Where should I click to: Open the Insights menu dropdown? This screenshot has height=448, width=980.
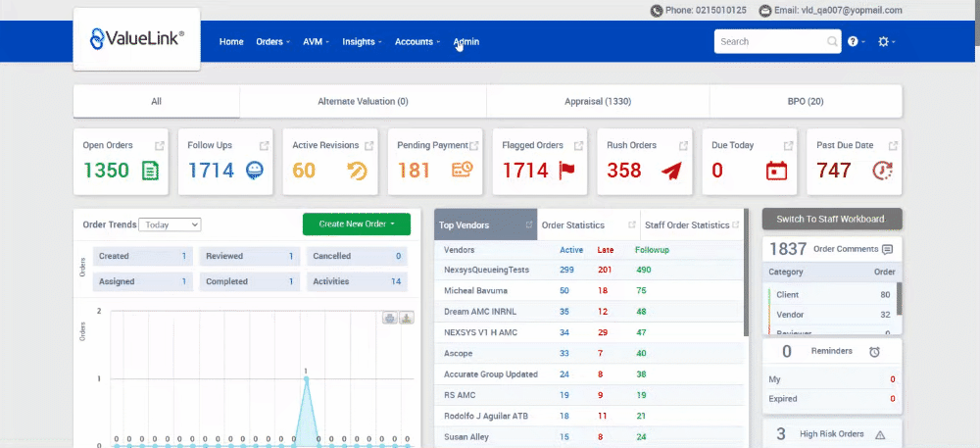pos(363,42)
